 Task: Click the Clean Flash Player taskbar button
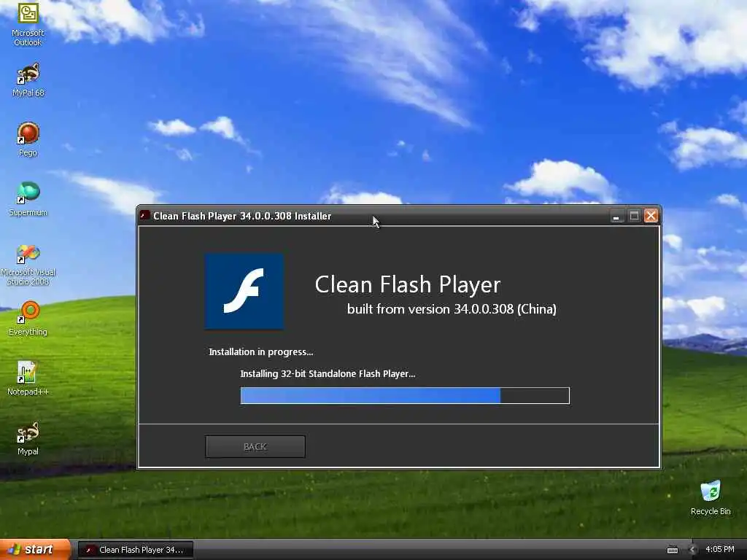136,550
